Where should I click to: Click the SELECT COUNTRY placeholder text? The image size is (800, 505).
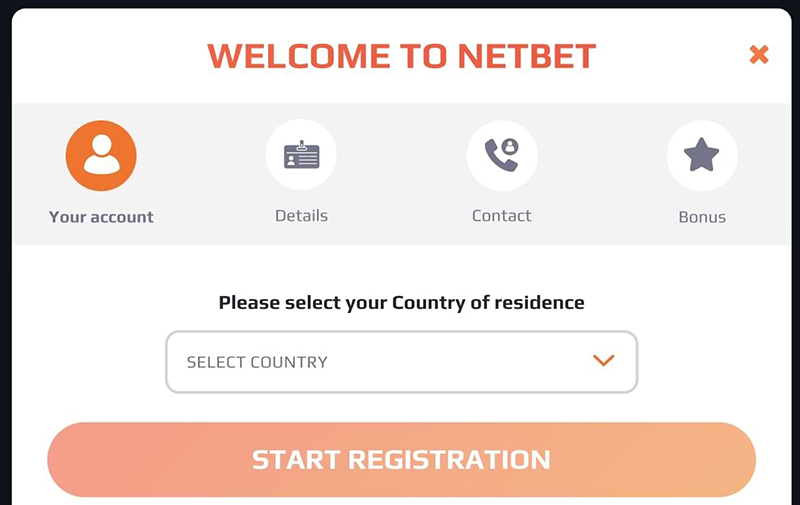[257, 362]
